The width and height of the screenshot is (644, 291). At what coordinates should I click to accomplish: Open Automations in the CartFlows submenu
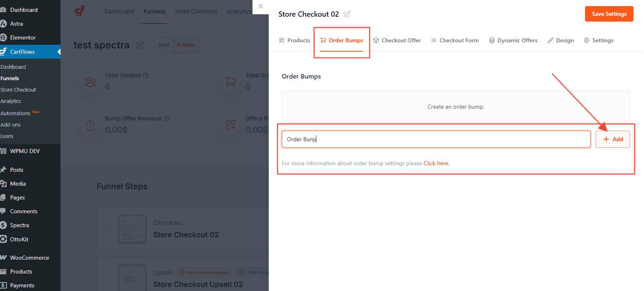point(15,113)
